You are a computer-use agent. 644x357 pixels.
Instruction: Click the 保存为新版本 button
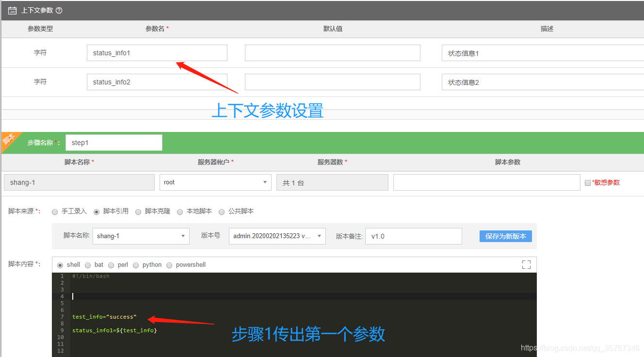506,236
